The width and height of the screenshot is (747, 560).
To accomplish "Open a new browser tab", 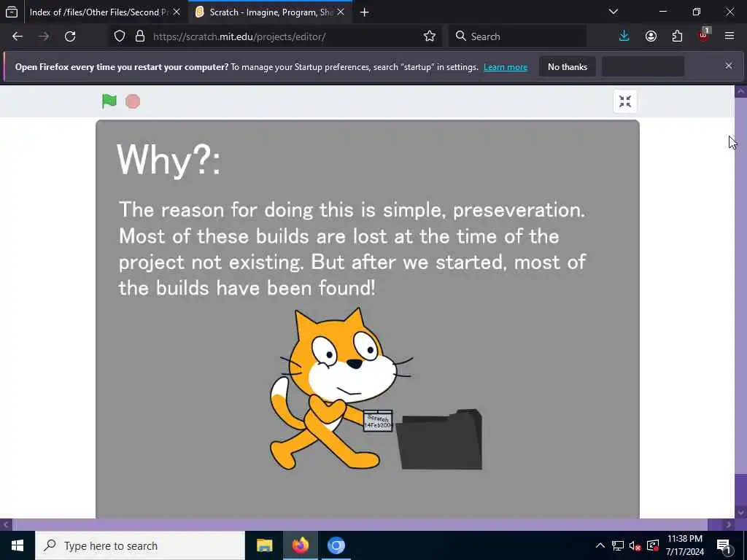I will coord(365,12).
